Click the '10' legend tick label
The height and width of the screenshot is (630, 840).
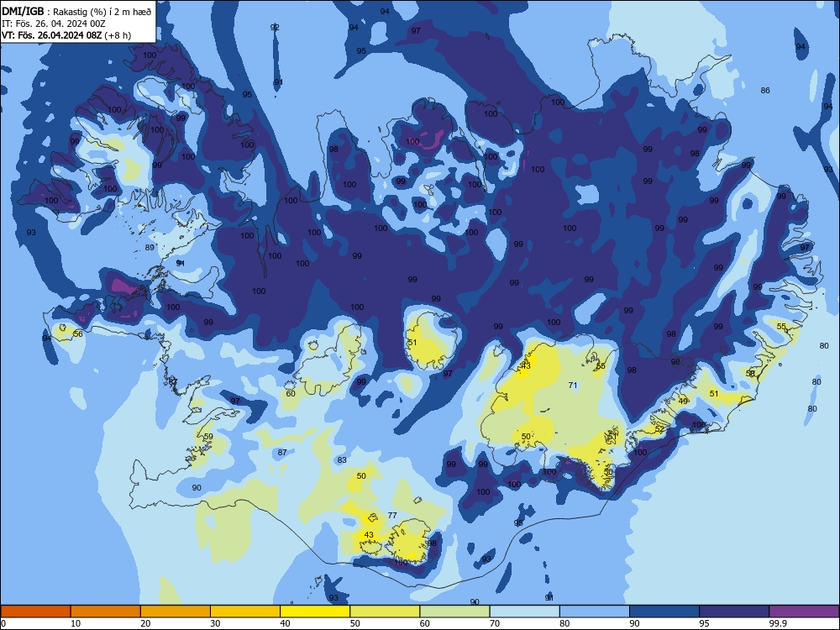pos(76,623)
